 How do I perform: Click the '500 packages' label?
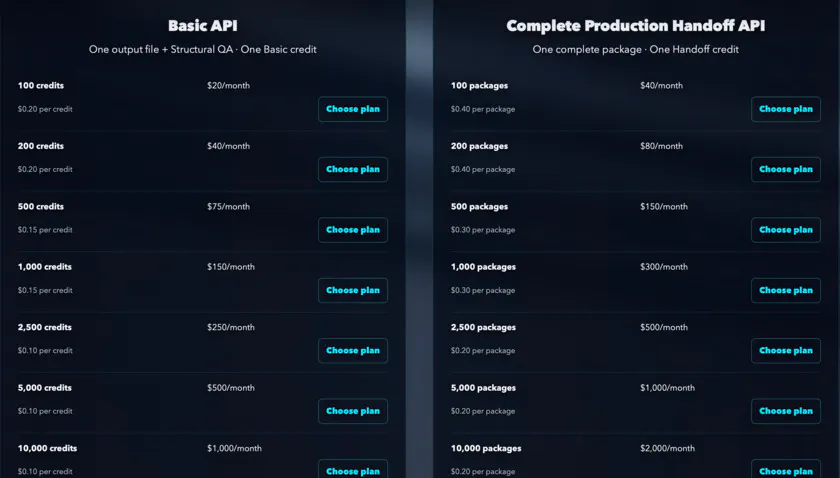click(479, 207)
